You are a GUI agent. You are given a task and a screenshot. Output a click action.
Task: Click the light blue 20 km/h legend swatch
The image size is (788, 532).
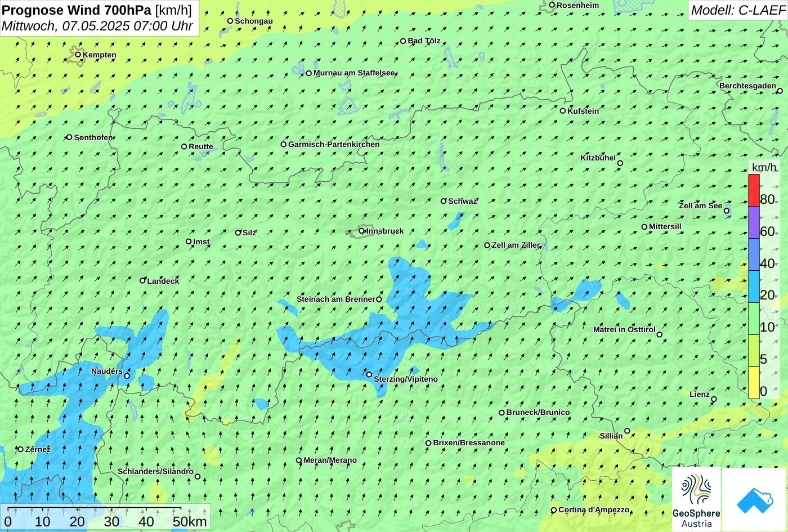click(x=754, y=287)
